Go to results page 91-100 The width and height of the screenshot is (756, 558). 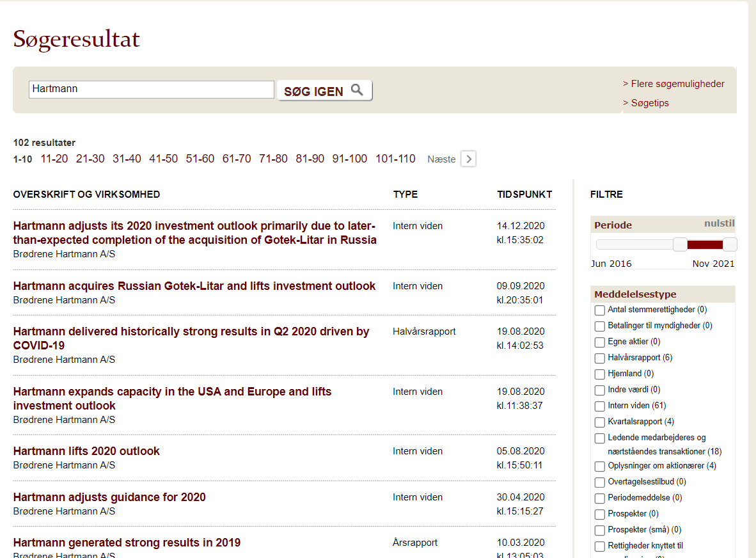(x=350, y=159)
